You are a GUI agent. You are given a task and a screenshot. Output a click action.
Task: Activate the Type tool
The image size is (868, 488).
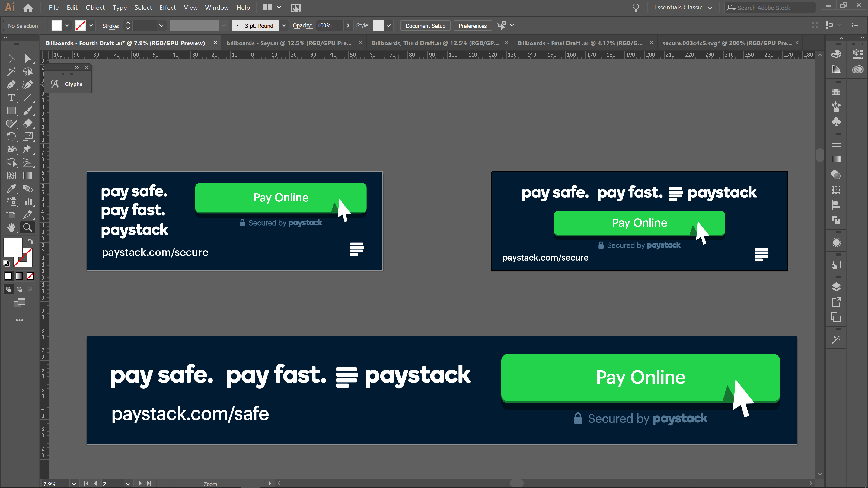click(11, 98)
